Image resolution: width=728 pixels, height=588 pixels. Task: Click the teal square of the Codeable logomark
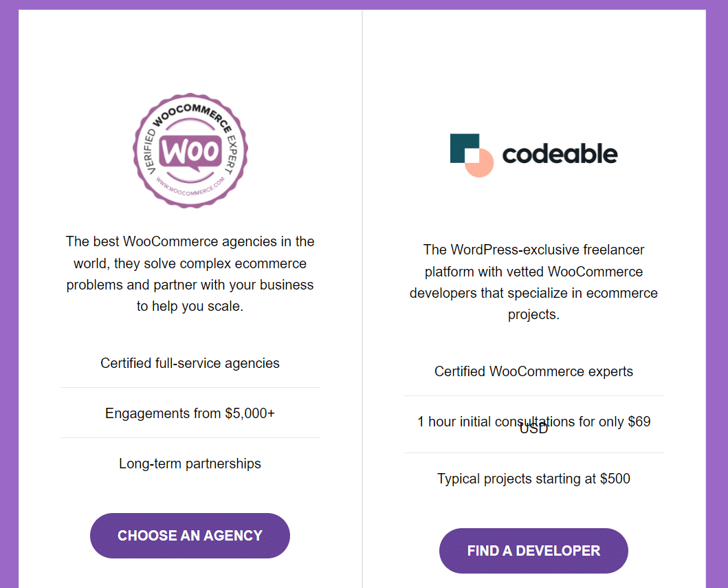pyautogui.click(x=460, y=144)
